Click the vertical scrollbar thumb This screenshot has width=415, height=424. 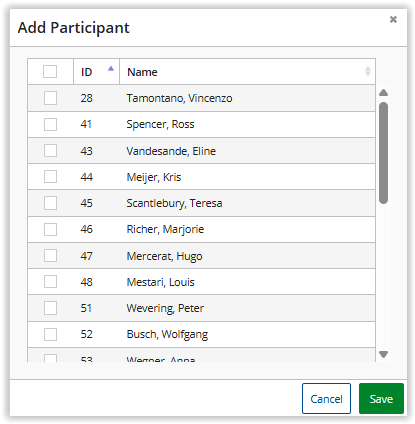[383, 153]
